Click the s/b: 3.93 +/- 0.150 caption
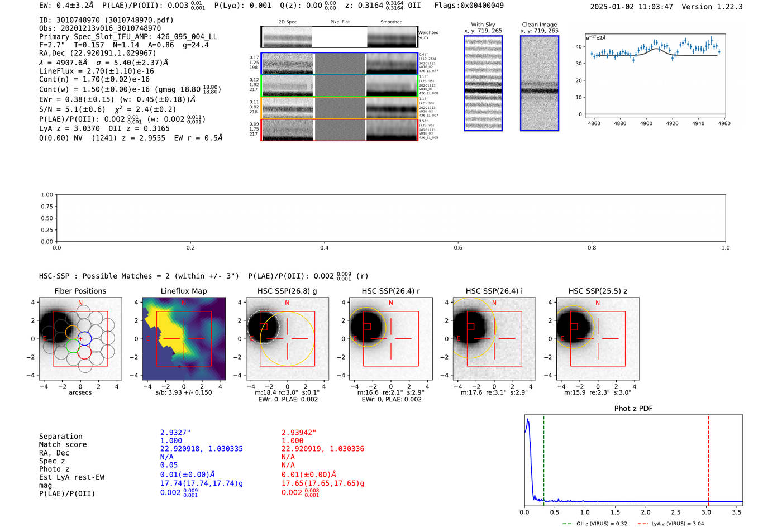The height and width of the screenshot is (532, 782). (184, 392)
